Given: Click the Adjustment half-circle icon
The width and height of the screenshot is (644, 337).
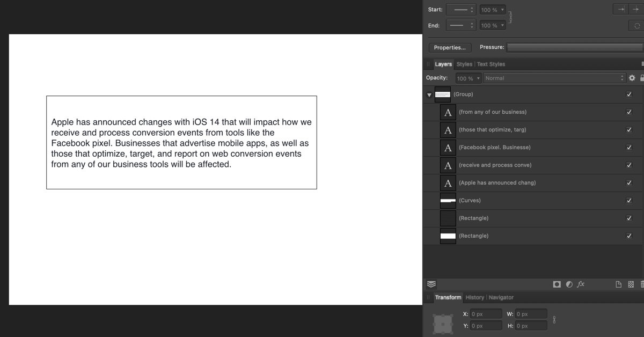Looking at the screenshot, I should coord(569,284).
